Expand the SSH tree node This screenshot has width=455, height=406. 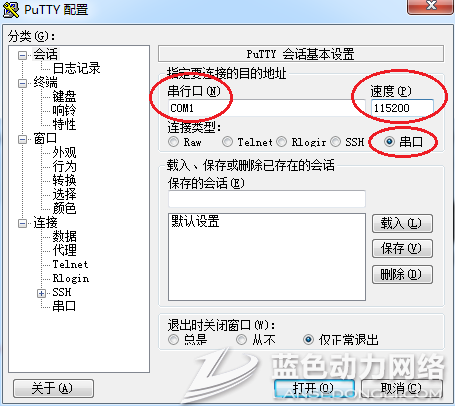(41, 293)
